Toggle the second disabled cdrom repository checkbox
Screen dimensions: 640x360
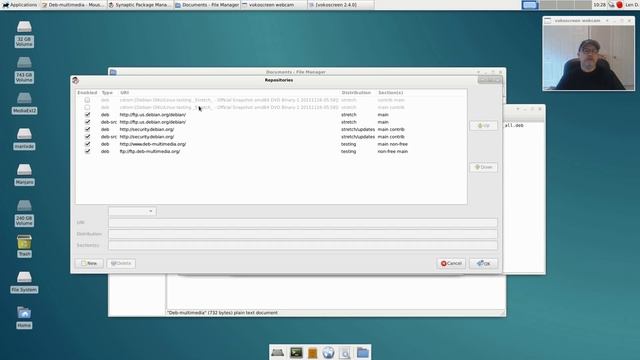[x=87, y=107]
